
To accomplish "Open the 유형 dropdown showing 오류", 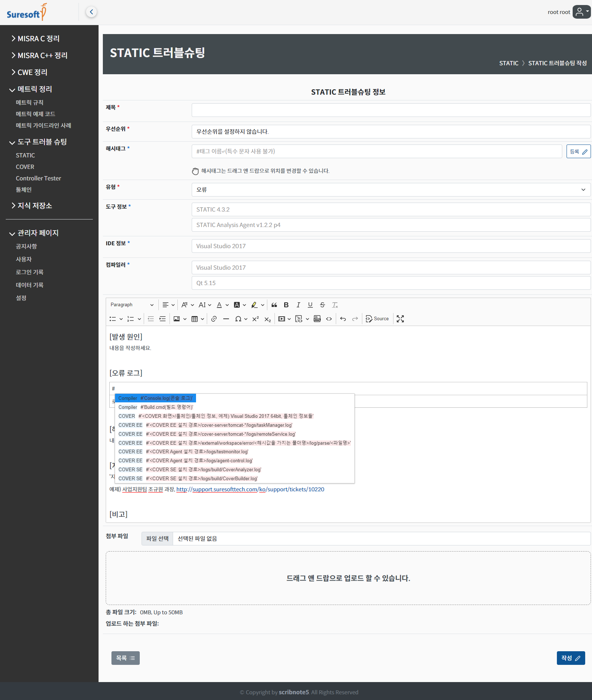I will pyautogui.click(x=391, y=190).
